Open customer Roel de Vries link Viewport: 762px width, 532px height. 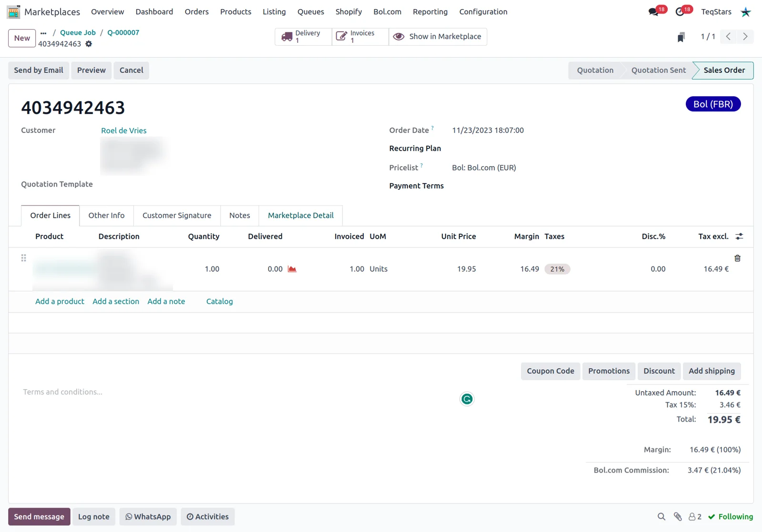(124, 131)
